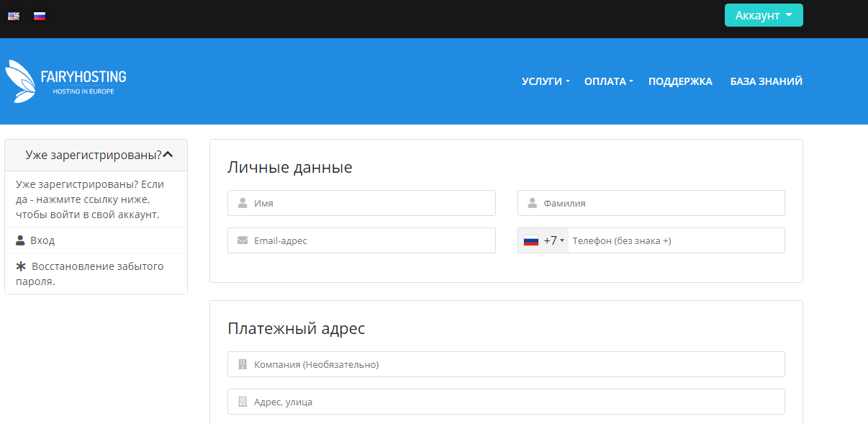Expand the Услуги navigation menu
The height and width of the screenshot is (424, 868).
click(x=545, y=81)
